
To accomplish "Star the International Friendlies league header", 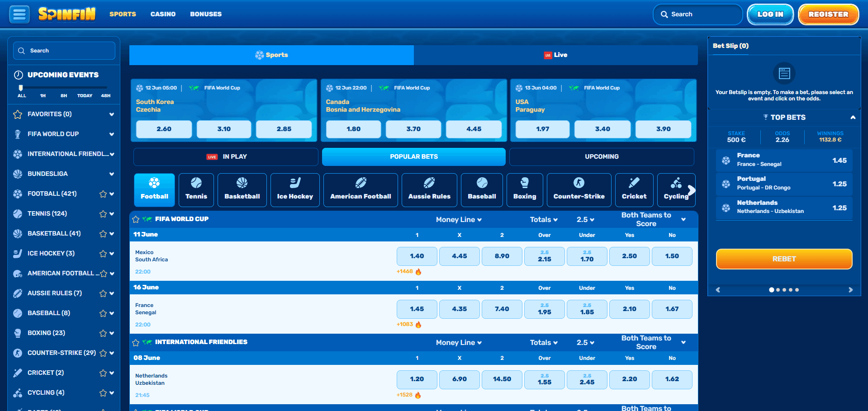I will click(x=136, y=342).
